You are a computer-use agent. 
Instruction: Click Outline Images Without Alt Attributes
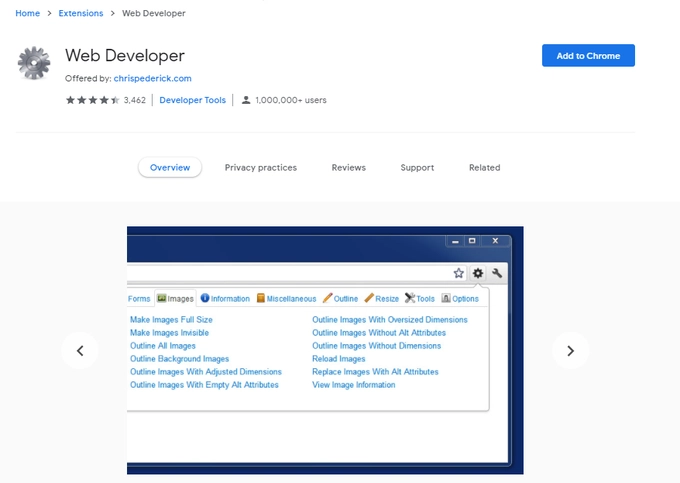click(x=379, y=333)
